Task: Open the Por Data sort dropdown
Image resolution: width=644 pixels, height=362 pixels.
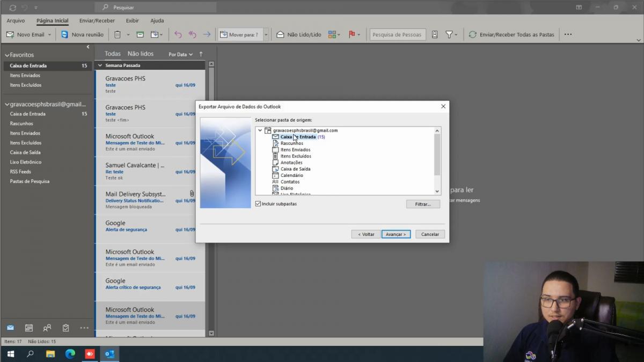Action: coord(180,54)
